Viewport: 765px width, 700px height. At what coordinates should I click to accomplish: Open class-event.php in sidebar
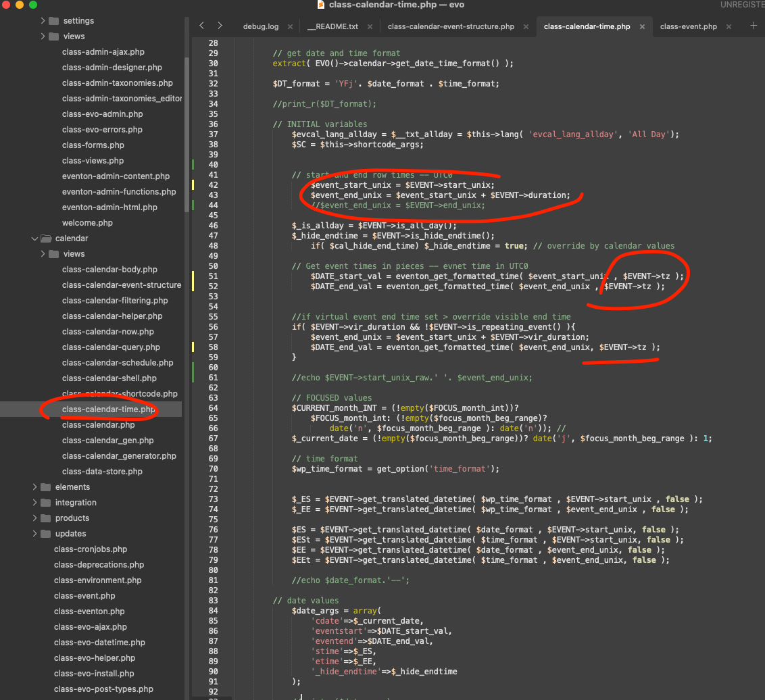(84, 596)
